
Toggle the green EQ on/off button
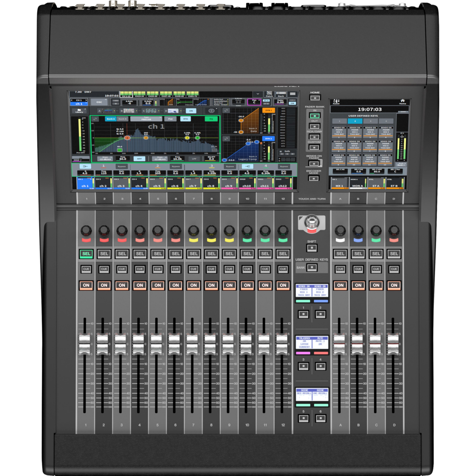(211, 119)
